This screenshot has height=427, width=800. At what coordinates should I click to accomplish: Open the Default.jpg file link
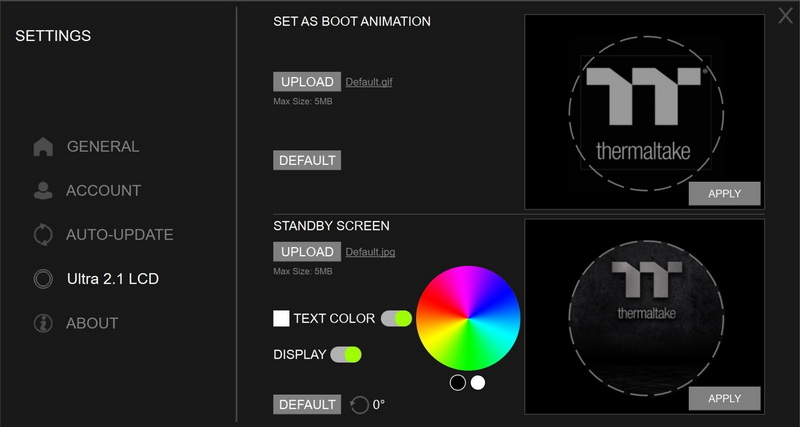coord(370,252)
